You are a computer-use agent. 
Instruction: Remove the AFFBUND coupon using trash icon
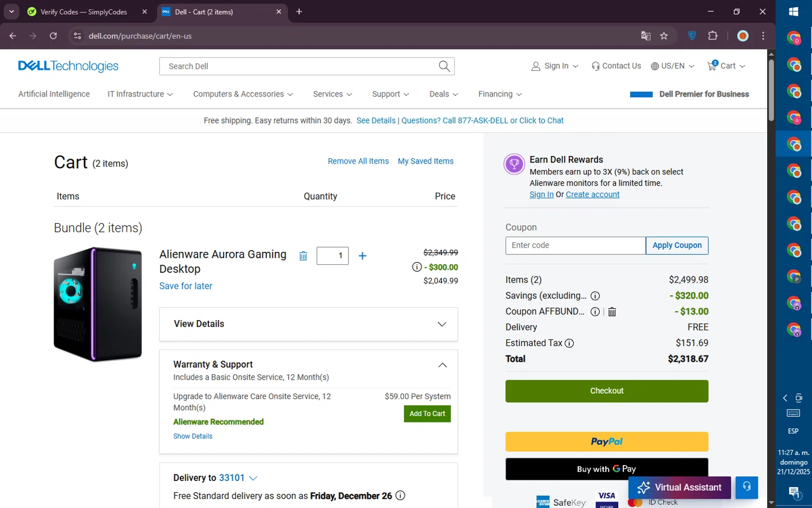click(x=612, y=311)
